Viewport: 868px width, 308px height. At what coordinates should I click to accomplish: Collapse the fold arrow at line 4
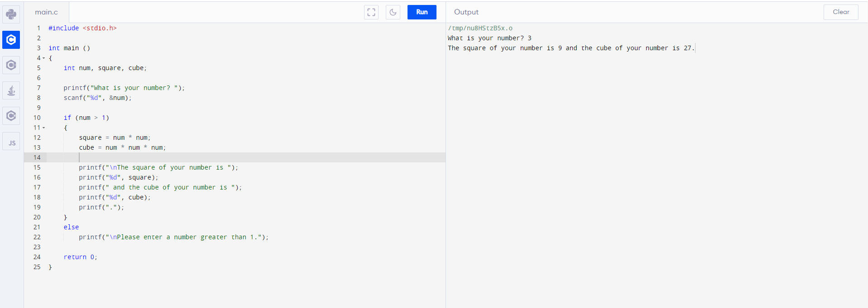tap(44, 58)
